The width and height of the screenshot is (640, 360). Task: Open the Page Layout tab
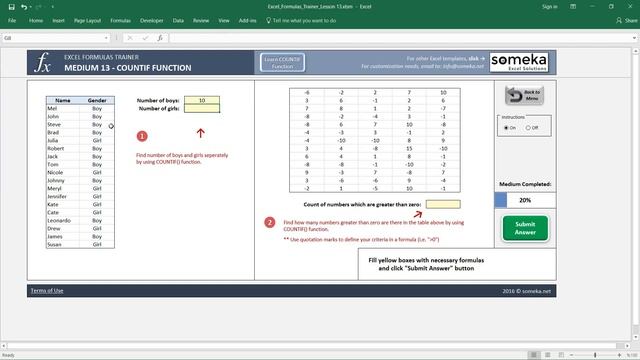(87, 20)
